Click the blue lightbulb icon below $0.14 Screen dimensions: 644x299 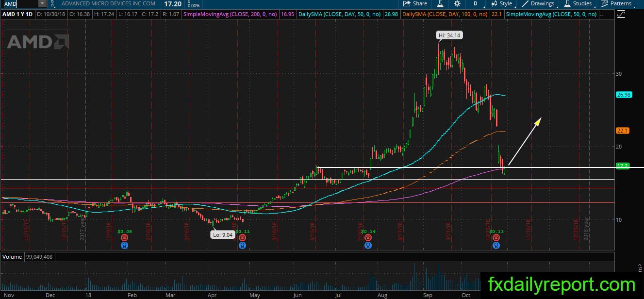[368, 246]
